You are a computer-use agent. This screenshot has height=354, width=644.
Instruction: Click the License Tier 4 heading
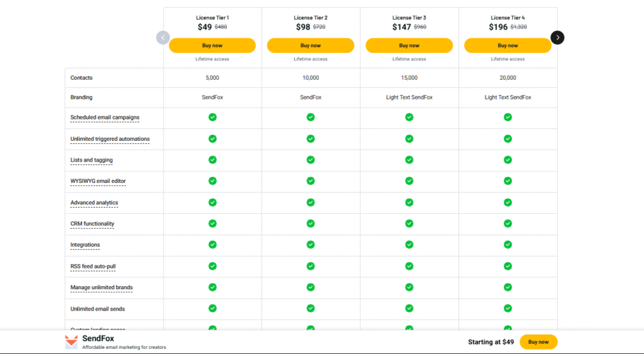[x=508, y=18]
